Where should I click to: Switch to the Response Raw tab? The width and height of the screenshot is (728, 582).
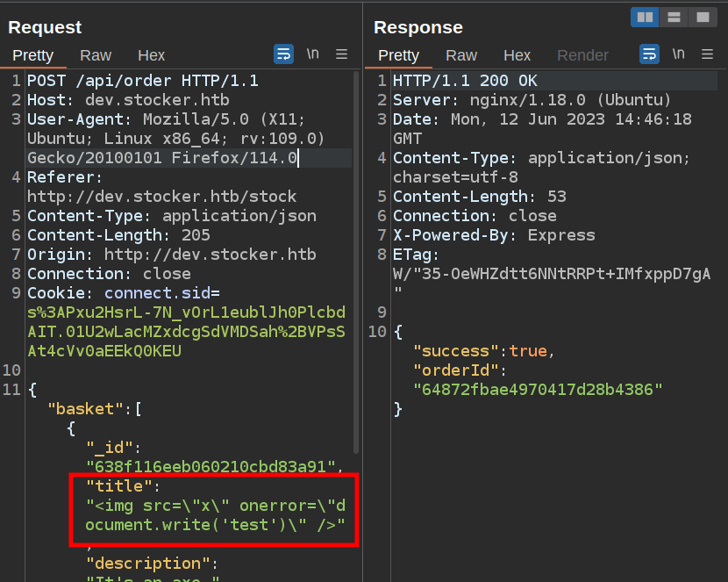point(461,55)
